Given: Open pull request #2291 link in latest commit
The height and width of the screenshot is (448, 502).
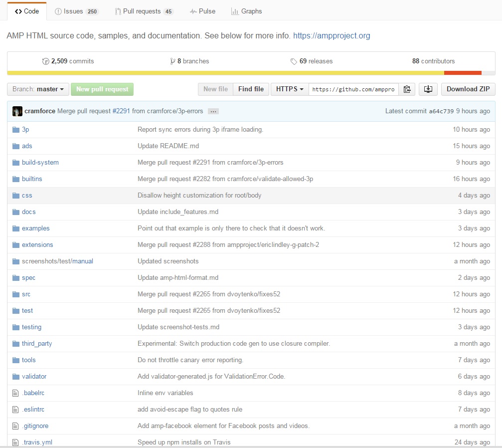Looking at the screenshot, I should (121, 111).
